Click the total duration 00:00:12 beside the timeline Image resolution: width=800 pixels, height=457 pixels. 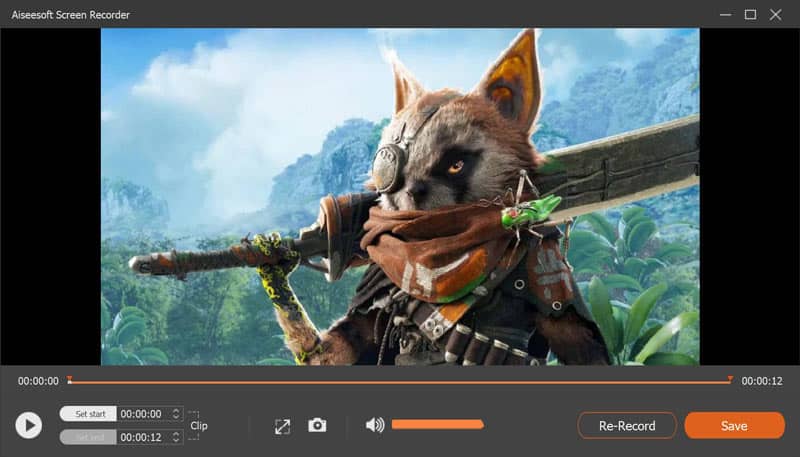coord(762,381)
